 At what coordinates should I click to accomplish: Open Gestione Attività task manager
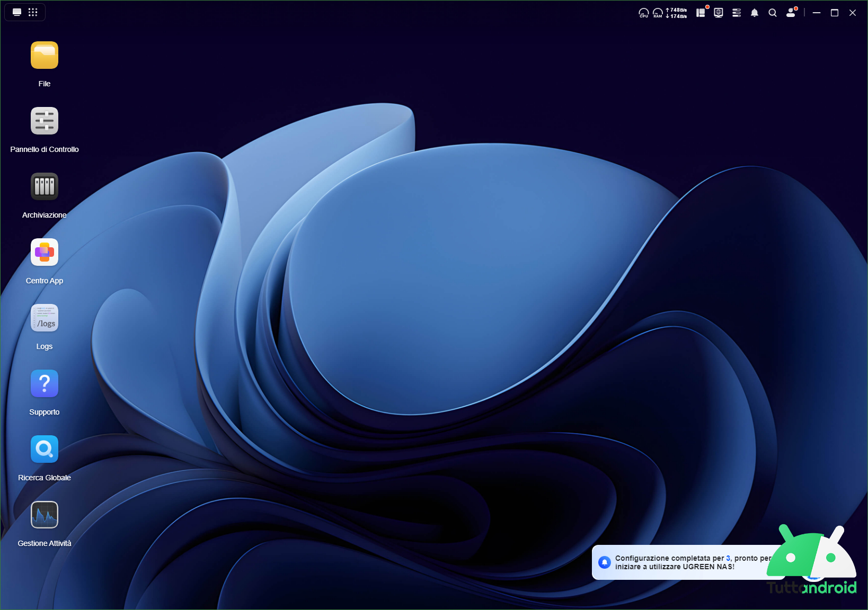tap(45, 515)
